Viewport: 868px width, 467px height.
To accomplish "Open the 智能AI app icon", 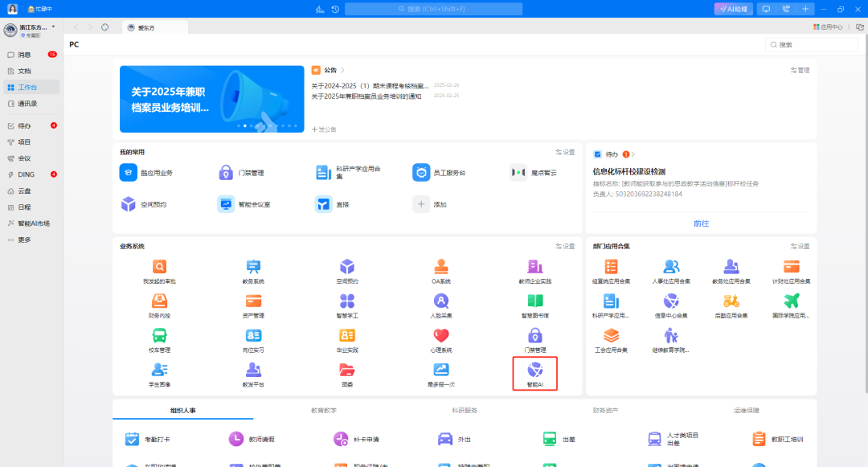I will pos(534,371).
